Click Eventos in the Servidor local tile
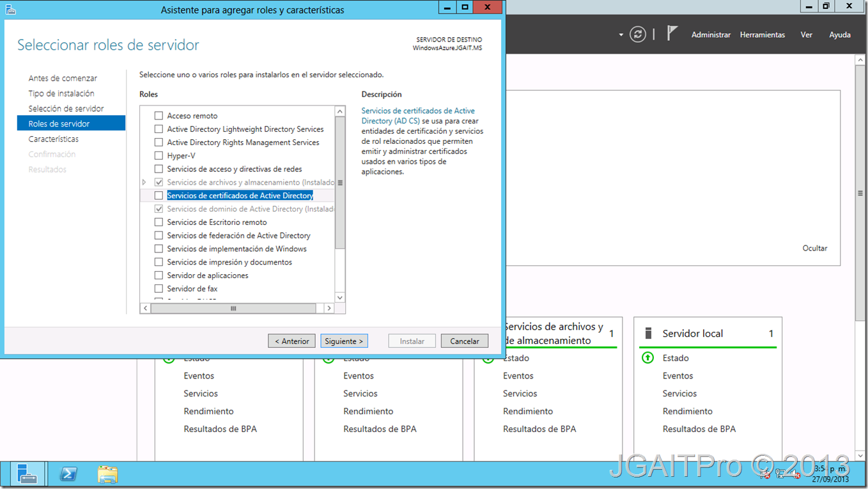 (678, 376)
